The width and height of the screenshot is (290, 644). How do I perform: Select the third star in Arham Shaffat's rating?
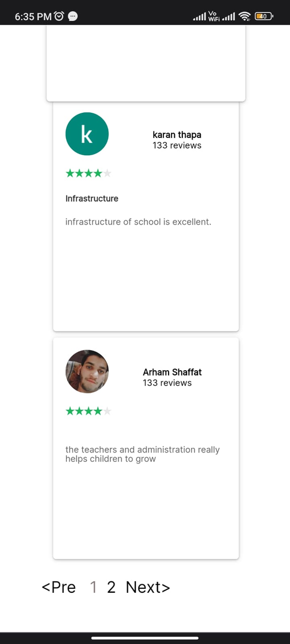(x=88, y=411)
